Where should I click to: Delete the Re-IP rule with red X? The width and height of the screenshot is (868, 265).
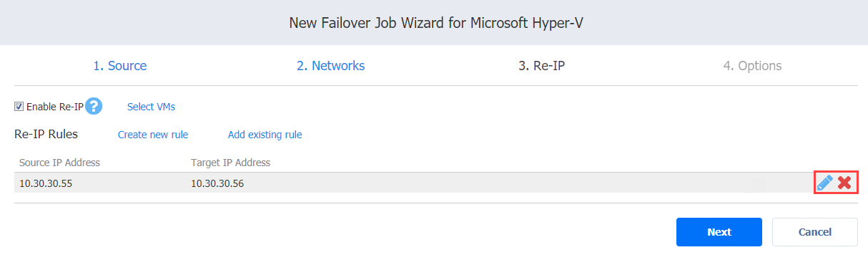[844, 183]
